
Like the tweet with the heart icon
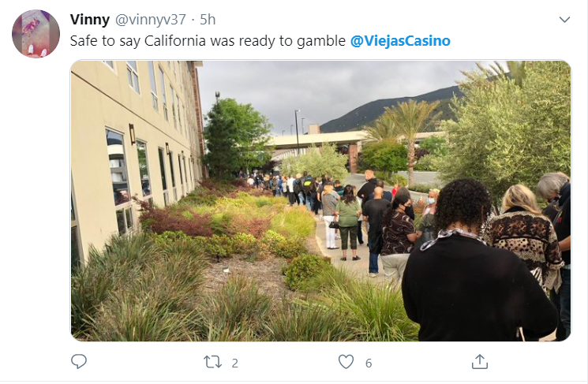coord(346,362)
